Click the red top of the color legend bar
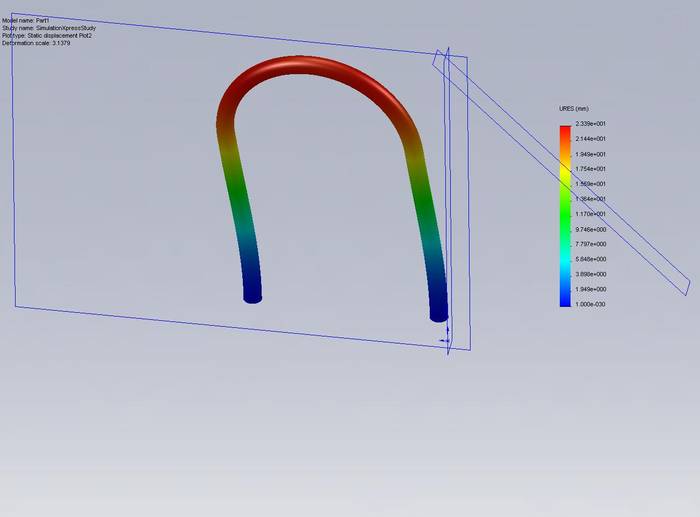Screen dimensions: 700x517 click(565, 129)
